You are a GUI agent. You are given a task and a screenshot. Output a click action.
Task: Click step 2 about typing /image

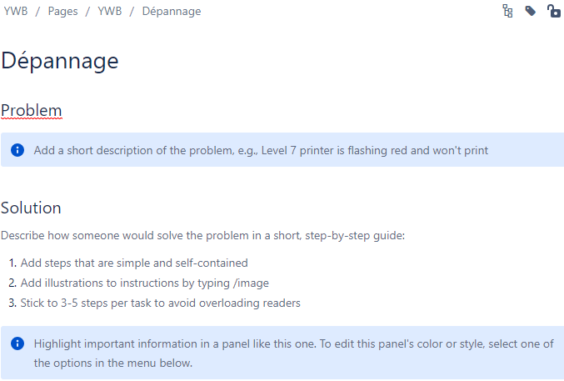pos(145,283)
